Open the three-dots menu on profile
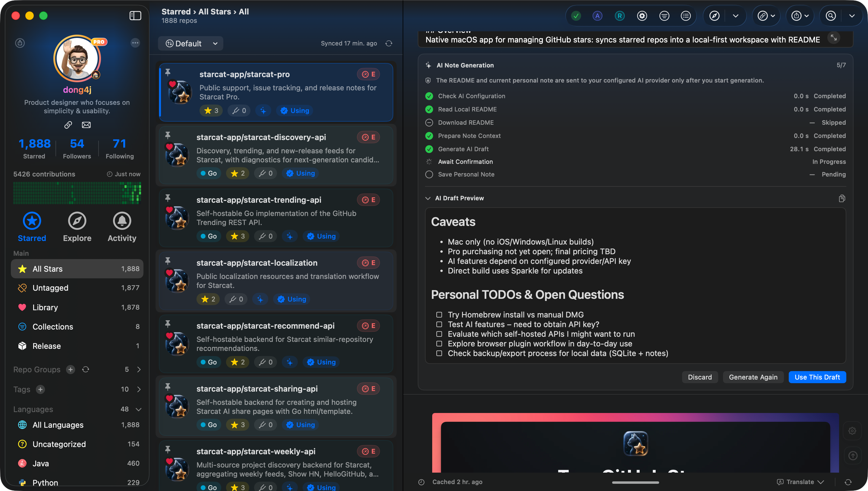 pyautogui.click(x=135, y=43)
